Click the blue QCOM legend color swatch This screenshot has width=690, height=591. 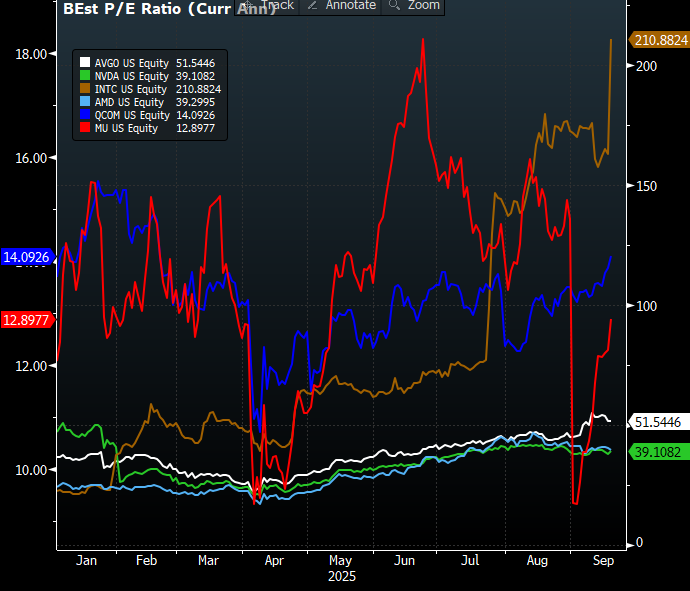pyautogui.click(x=86, y=115)
